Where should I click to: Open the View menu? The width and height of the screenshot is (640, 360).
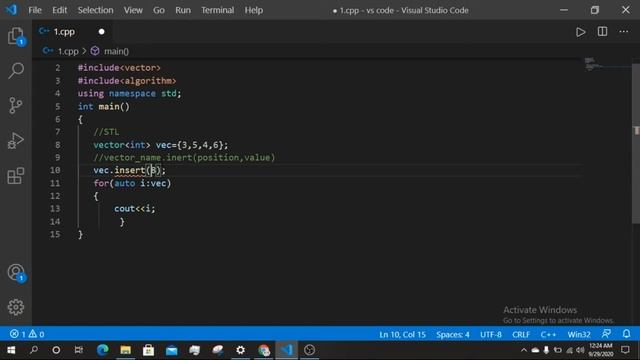tap(133, 10)
